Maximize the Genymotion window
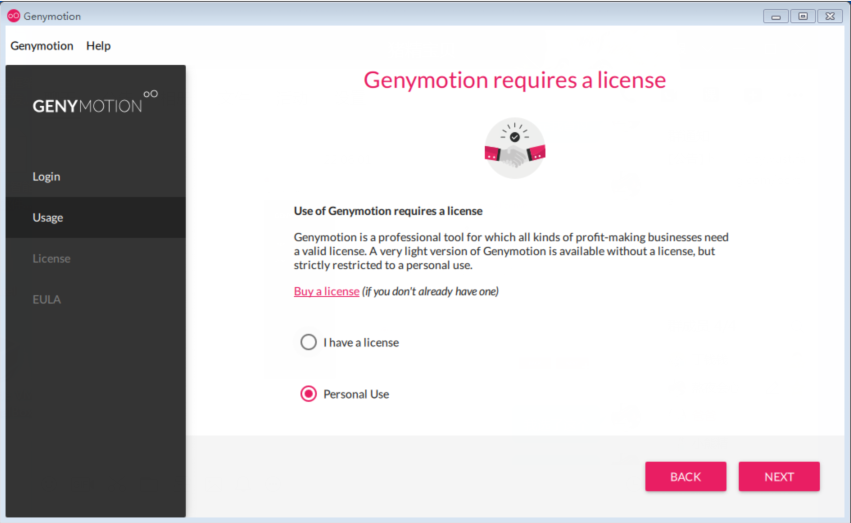 [x=803, y=16]
